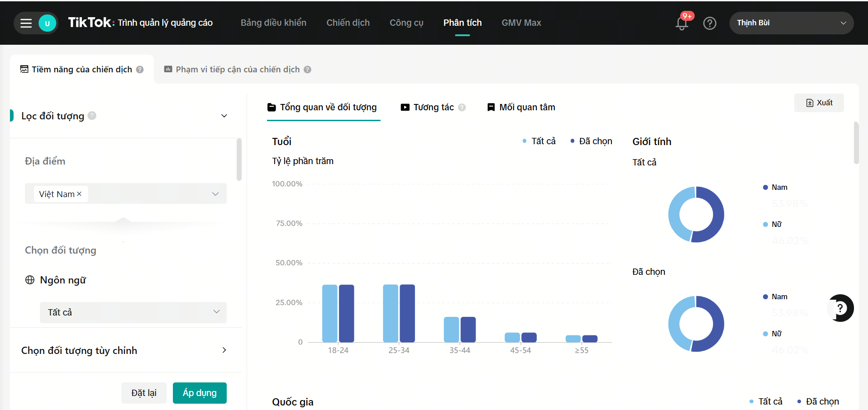Image resolution: width=868 pixels, height=410 pixels.
Task: Open the help question mark in header
Action: (710, 23)
